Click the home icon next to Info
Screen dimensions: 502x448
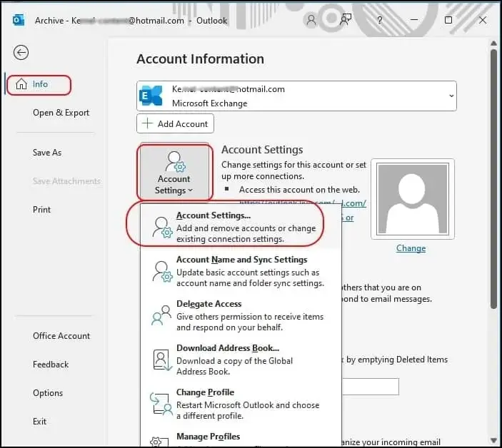pos(21,84)
